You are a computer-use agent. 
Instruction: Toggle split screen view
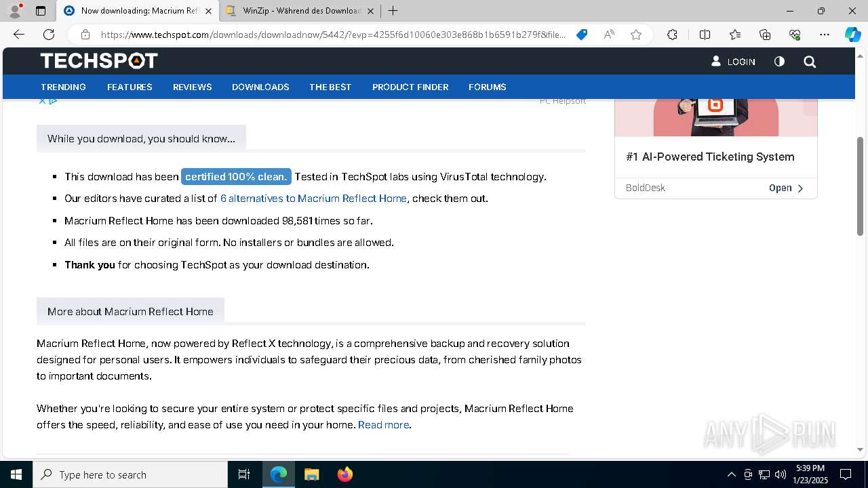(705, 35)
